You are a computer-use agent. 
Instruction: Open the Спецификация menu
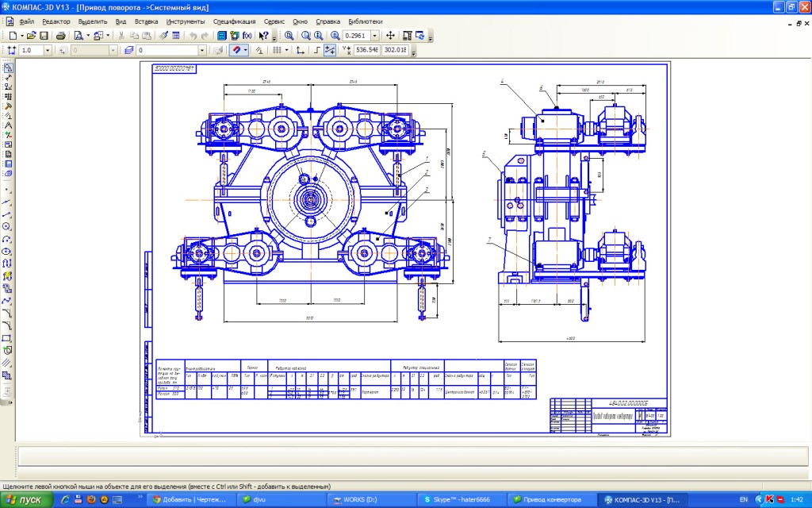point(234,21)
